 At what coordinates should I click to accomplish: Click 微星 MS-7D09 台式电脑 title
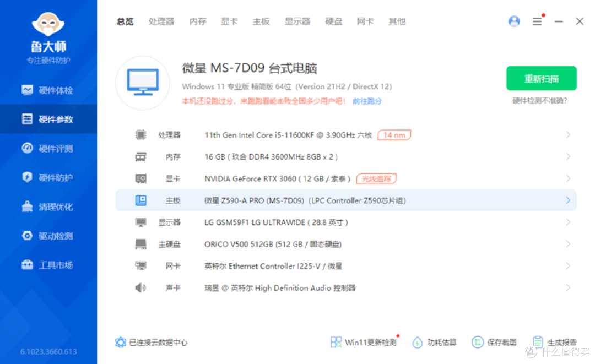[250, 68]
